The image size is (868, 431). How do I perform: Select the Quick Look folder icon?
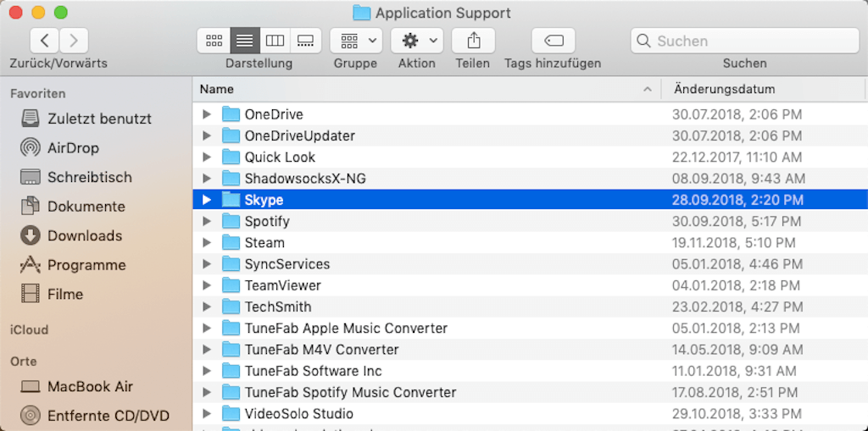(231, 157)
